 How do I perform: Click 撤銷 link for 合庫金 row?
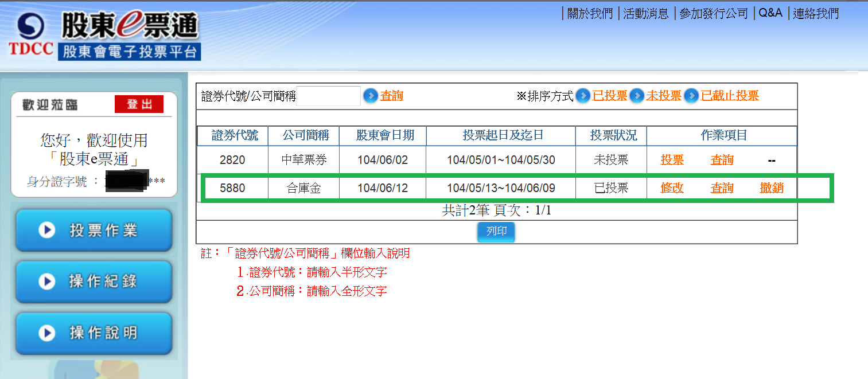point(772,187)
